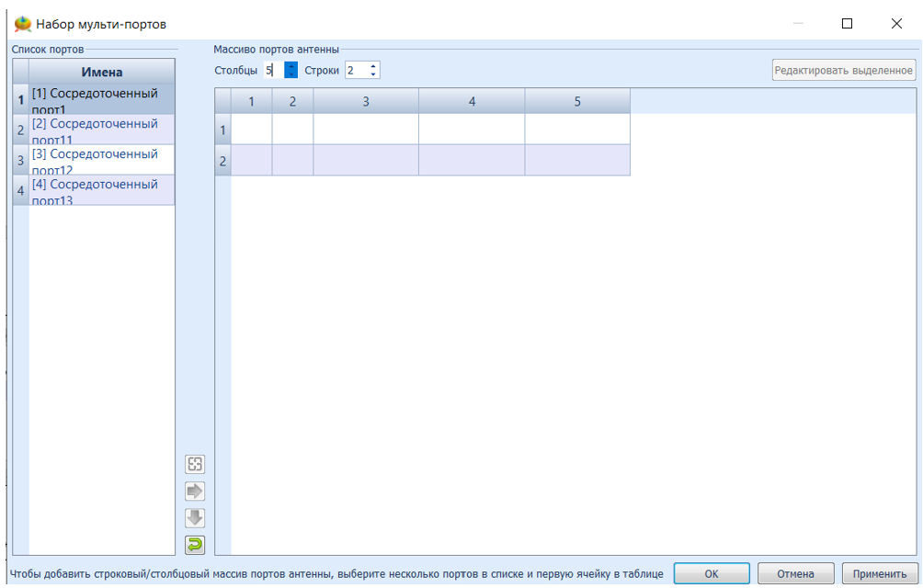The height and width of the screenshot is (588, 923).
Task: Click the app logo in title bar
Action: coord(22,24)
